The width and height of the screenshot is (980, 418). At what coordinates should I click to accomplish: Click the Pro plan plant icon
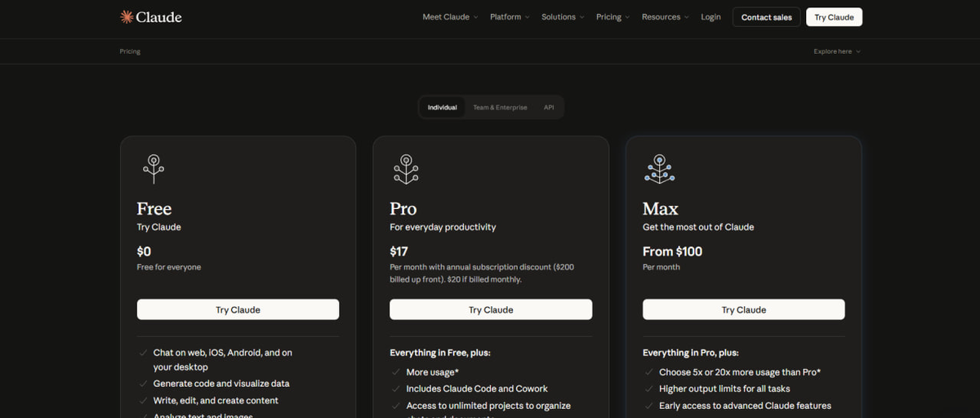[x=406, y=168]
